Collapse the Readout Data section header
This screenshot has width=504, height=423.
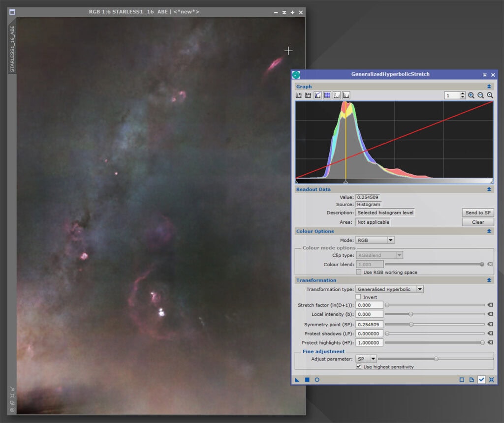click(x=489, y=189)
